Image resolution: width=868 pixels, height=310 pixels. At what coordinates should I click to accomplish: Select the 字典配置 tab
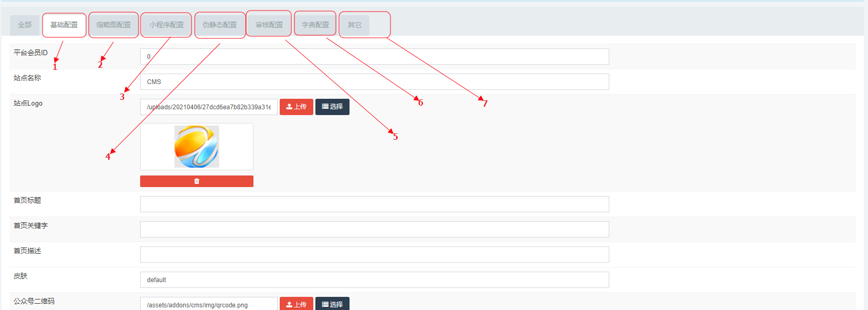[315, 25]
